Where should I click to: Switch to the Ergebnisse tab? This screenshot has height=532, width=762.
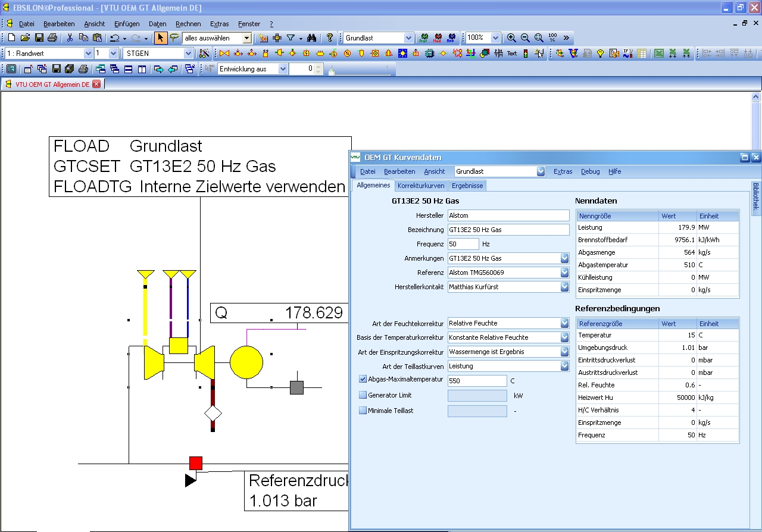point(467,186)
